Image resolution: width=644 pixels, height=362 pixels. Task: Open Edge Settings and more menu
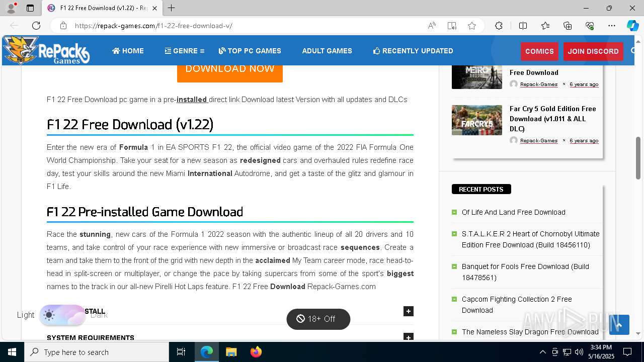coord(612,26)
